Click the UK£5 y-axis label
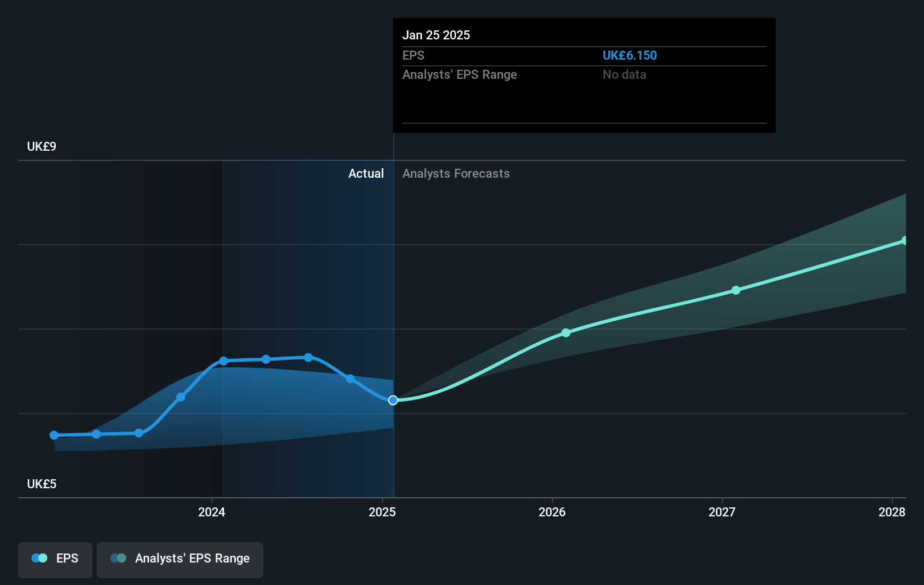The width and height of the screenshot is (924, 585). point(42,484)
